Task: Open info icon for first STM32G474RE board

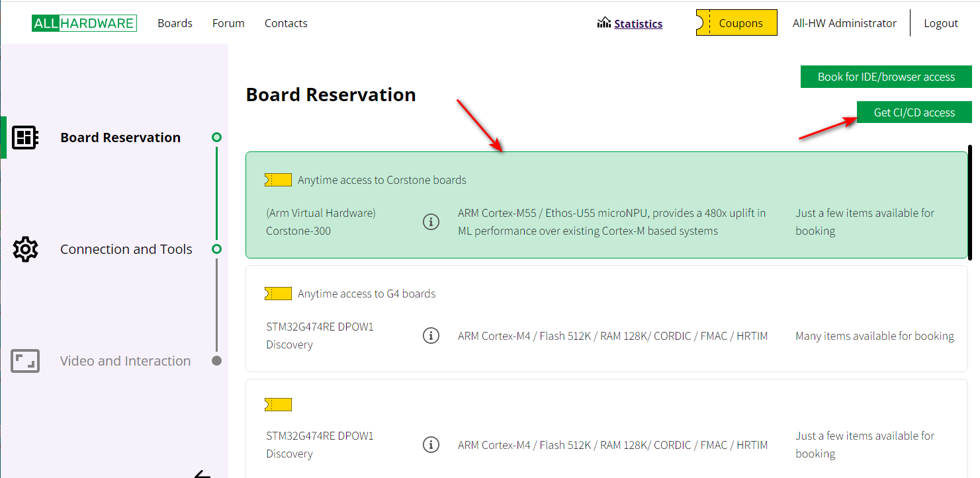Action: point(431,336)
